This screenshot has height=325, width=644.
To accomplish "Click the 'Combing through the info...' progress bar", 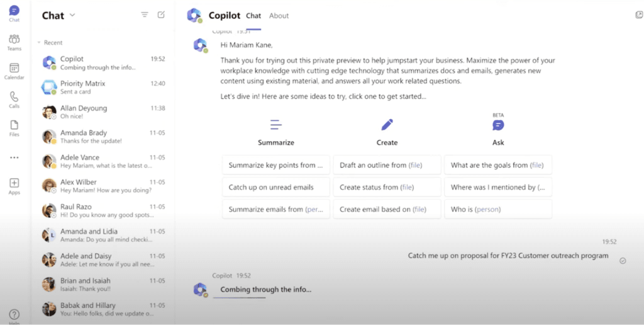I will coord(240,297).
